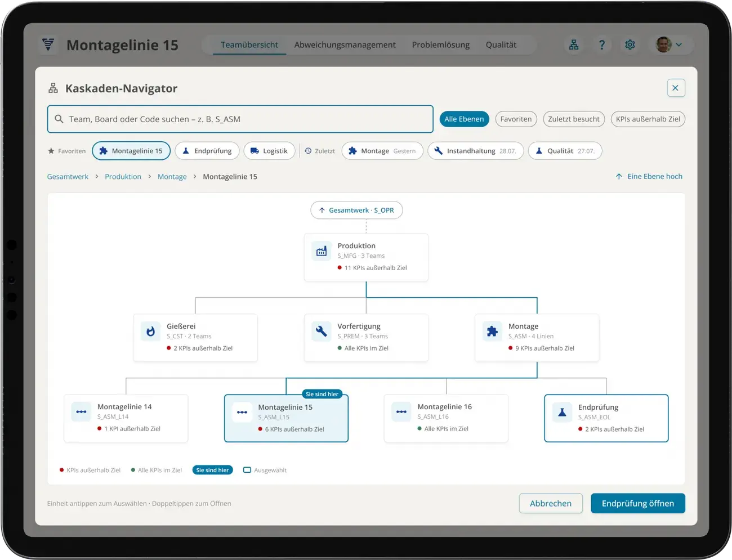Open settings gear icon
This screenshot has width=732, height=560.
[x=630, y=45]
